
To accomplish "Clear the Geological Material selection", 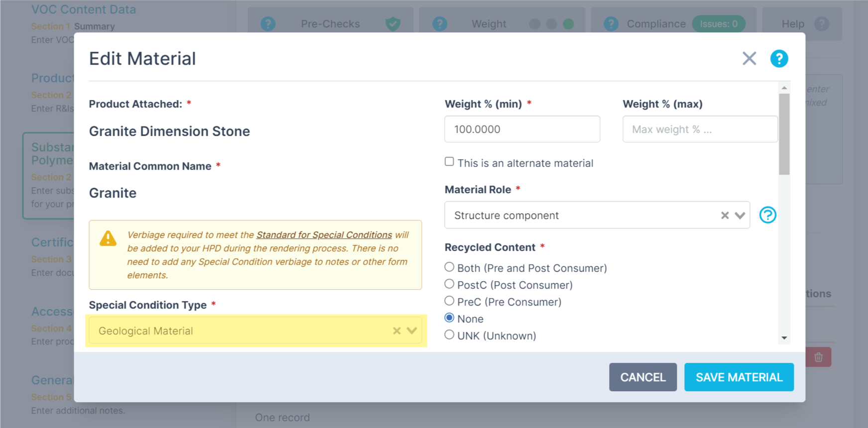I will click(x=396, y=331).
